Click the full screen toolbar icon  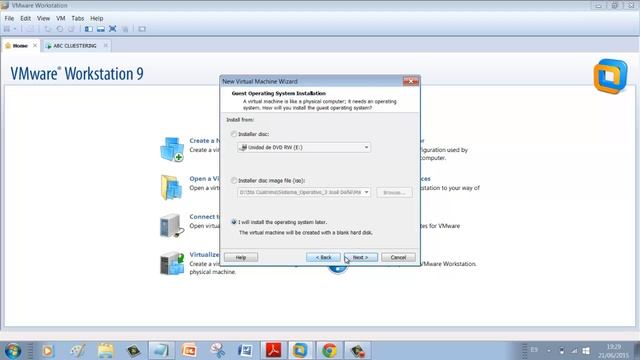(113, 29)
